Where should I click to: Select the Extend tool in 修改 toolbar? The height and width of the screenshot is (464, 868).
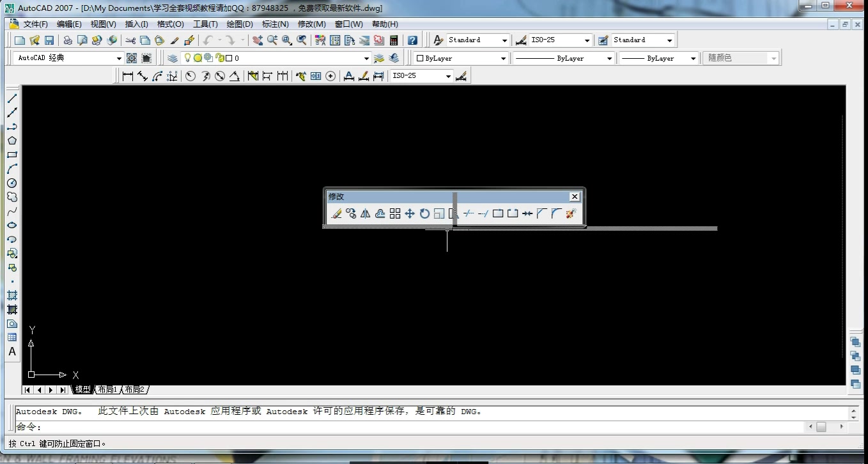tap(483, 214)
